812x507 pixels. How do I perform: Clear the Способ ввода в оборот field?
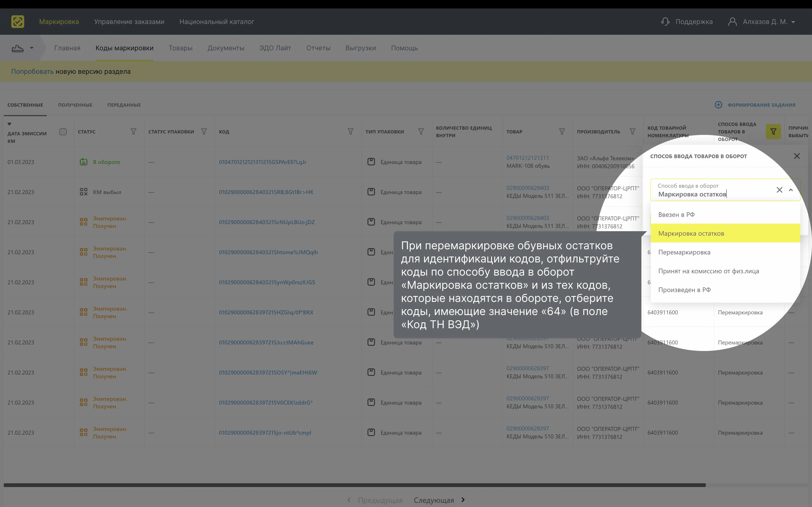click(x=780, y=190)
